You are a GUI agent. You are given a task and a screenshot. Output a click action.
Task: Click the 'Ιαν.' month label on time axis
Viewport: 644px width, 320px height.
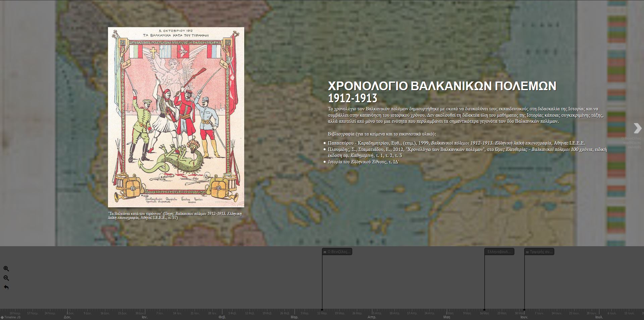point(145,317)
